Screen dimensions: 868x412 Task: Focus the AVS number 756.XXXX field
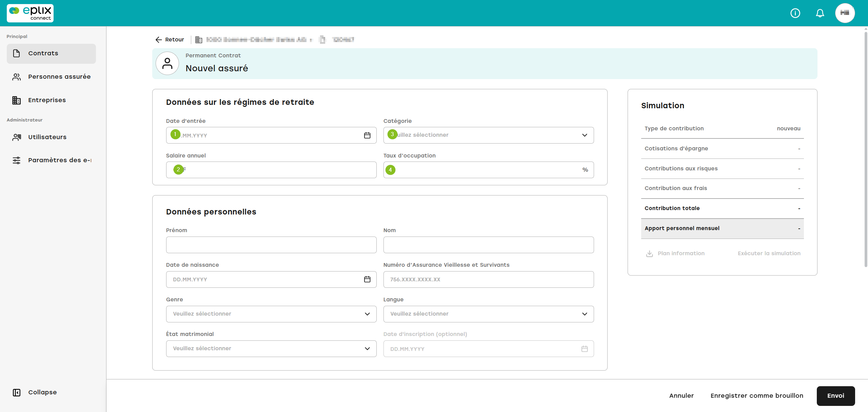pyautogui.click(x=489, y=279)
